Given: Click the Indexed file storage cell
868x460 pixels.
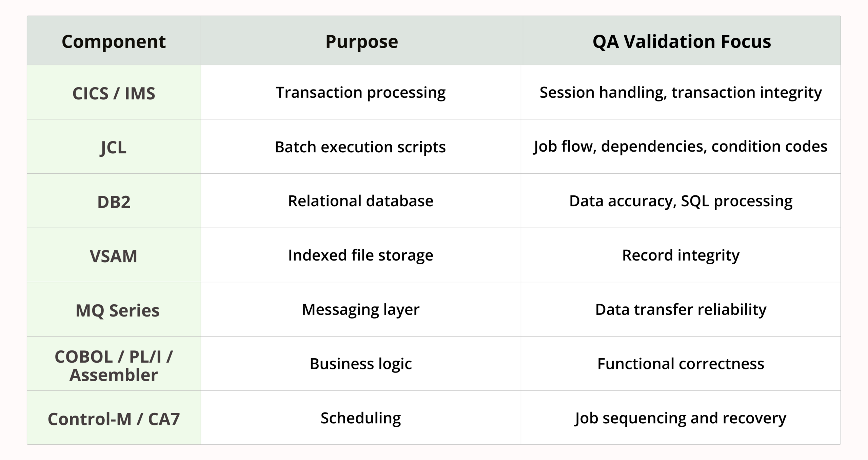Looking at the screenshot, I should tap(361, 255).
